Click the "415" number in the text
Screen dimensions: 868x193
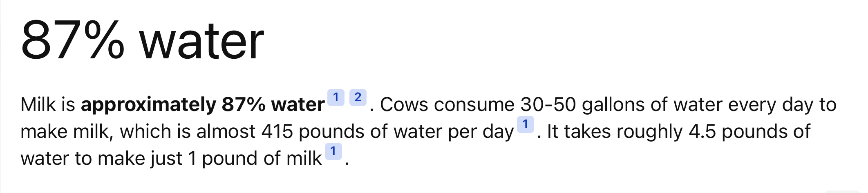[x=277, y=132]
